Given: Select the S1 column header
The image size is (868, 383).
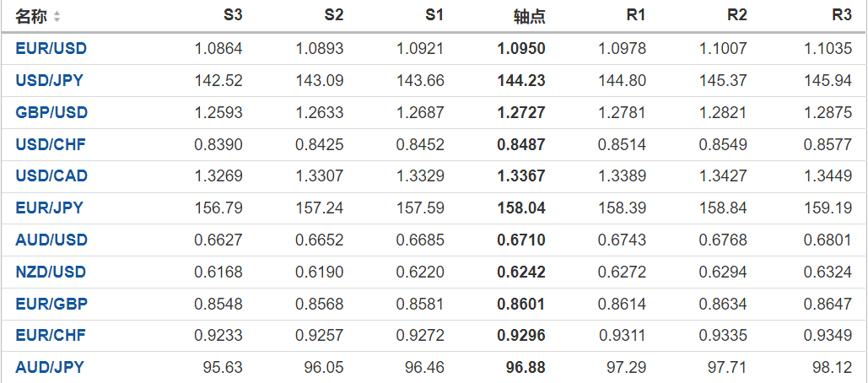Looking at the screenshot, I should tap(434, 16).
